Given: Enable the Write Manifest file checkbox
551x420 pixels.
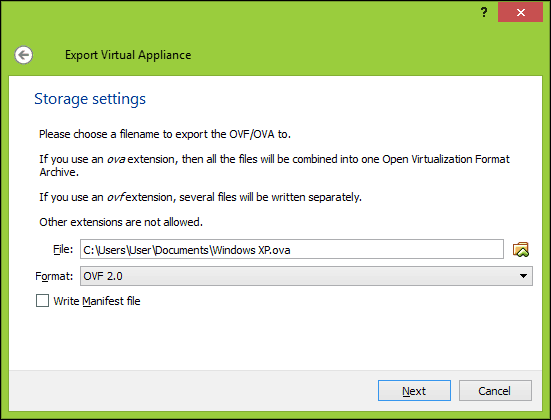Looking at the screenshot, I should click(x=43, y=301).
